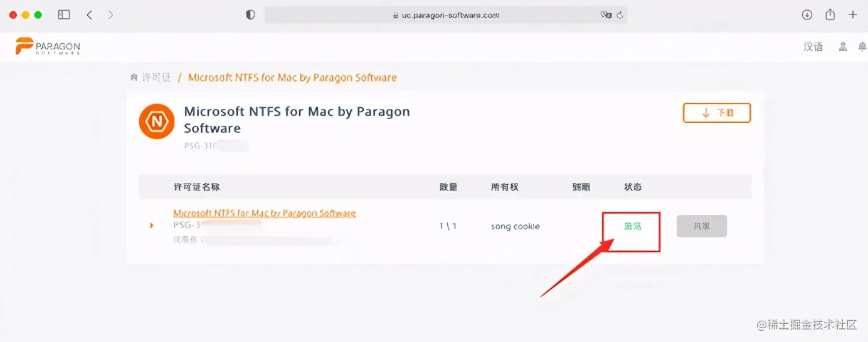Click the 数量 column header

[448, 187]
